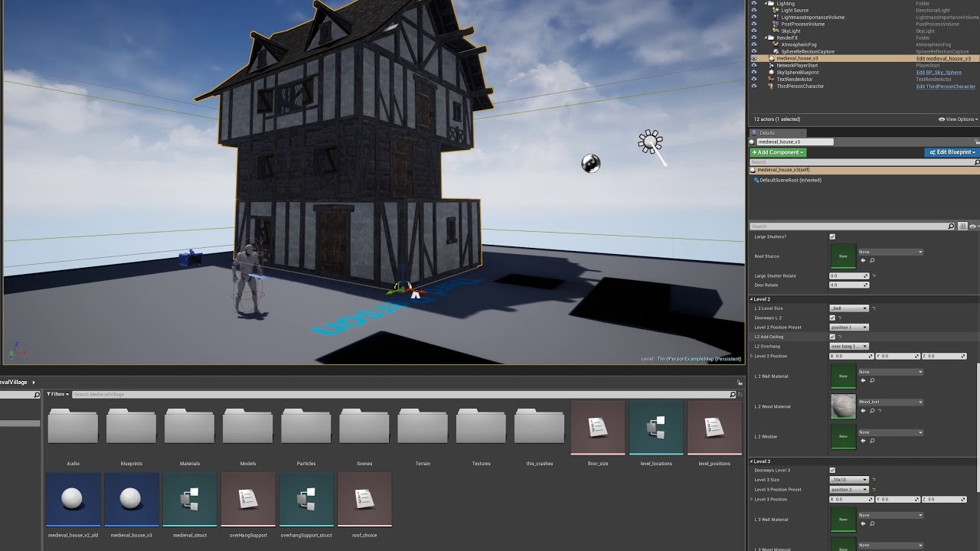Click the Edit Blueprint button
980x551 pixels.
click(951, 152)
